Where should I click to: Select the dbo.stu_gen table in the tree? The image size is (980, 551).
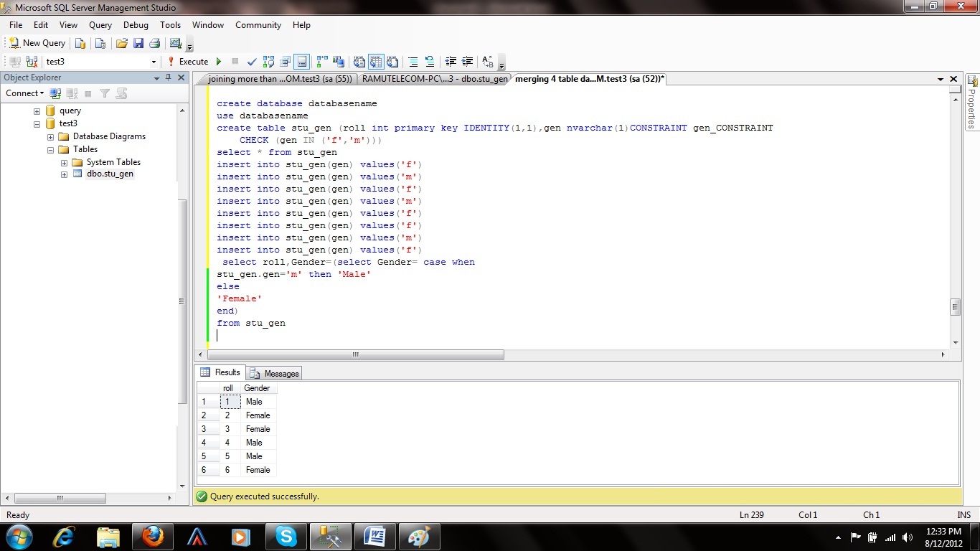(x=110, y=174)
